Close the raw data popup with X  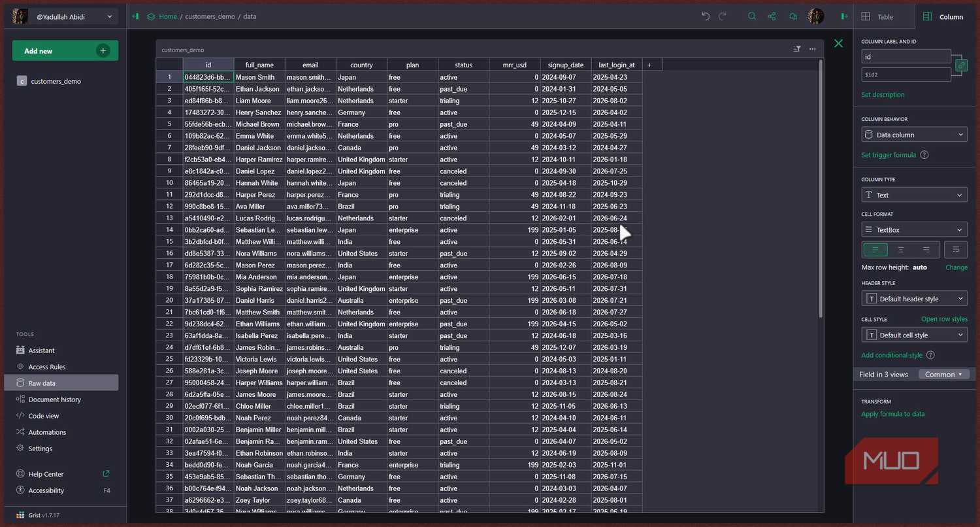[838, 44]
